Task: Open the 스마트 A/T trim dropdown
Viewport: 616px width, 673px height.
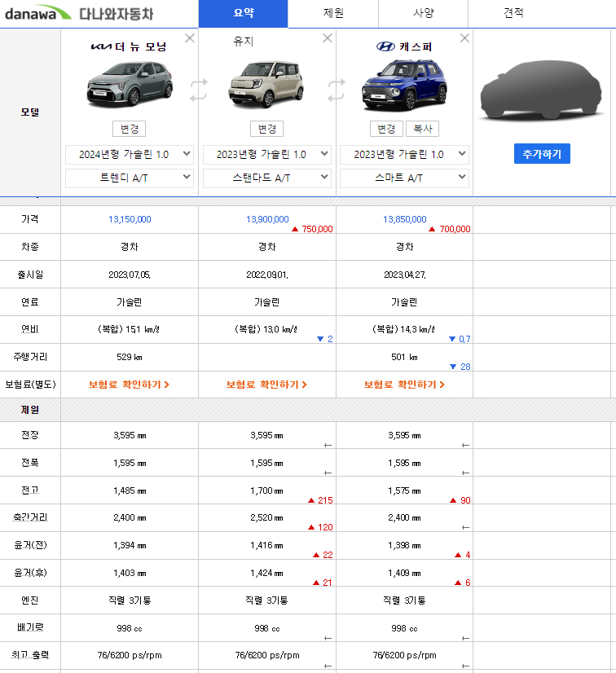Action: tap(404, 178)
